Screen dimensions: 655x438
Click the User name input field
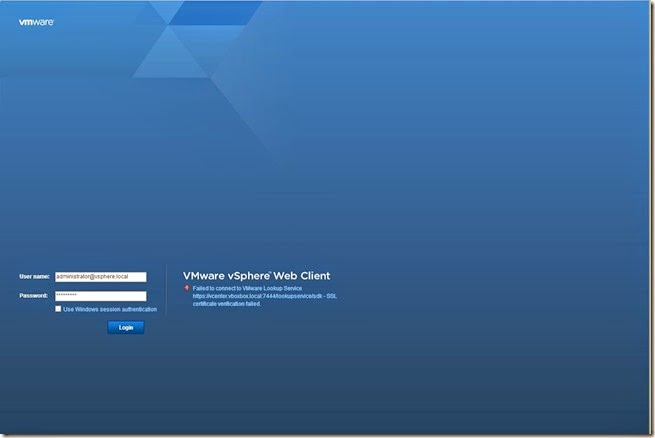(101, 277)
